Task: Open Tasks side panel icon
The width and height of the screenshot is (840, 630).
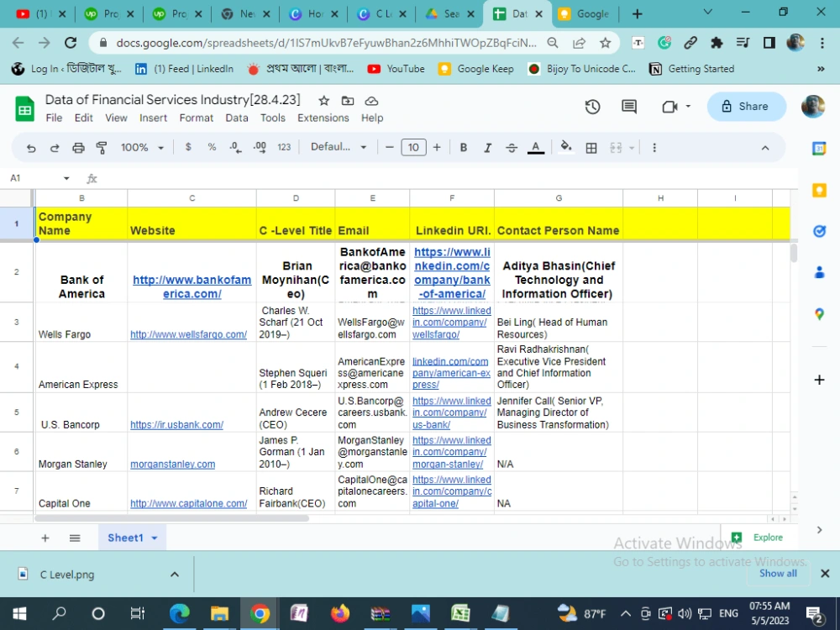Action: 819,231
